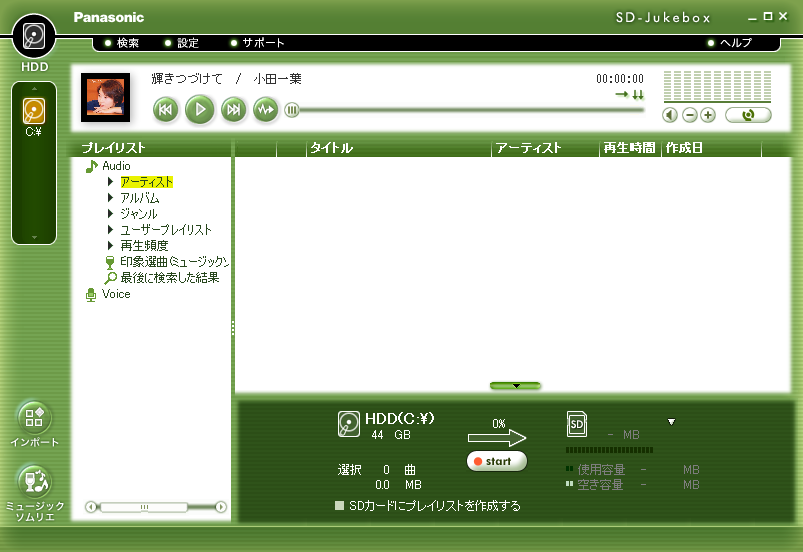Start playback with the Play button
Image resolution: width=803 pixels, height=552 pixels.
tap(200, 110)
